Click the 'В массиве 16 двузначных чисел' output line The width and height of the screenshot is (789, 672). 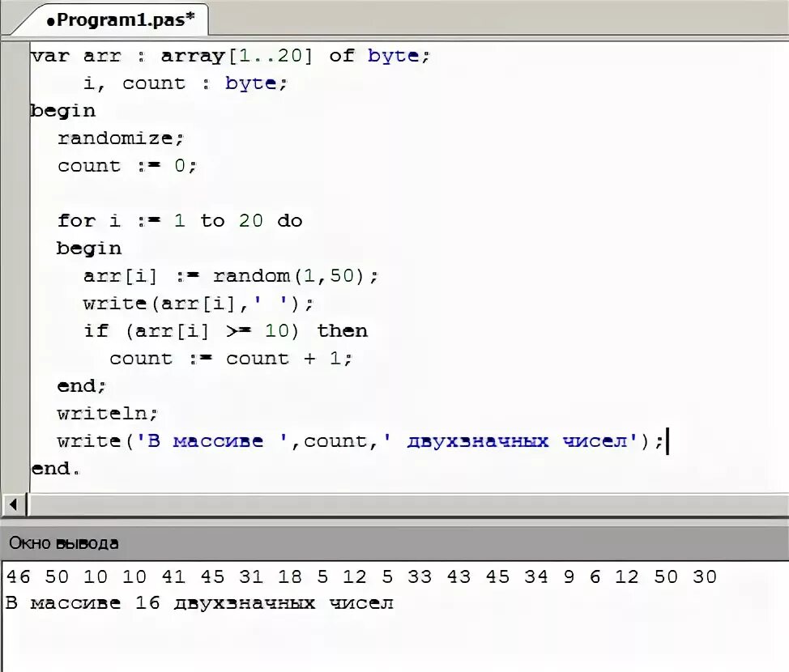click(x=200, y=602)
